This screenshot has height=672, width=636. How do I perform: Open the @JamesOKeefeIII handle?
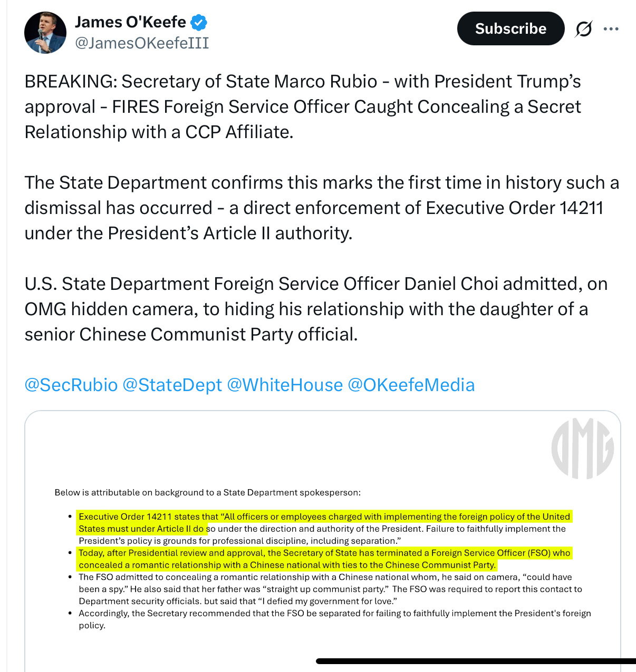click(x=142, y=43)
